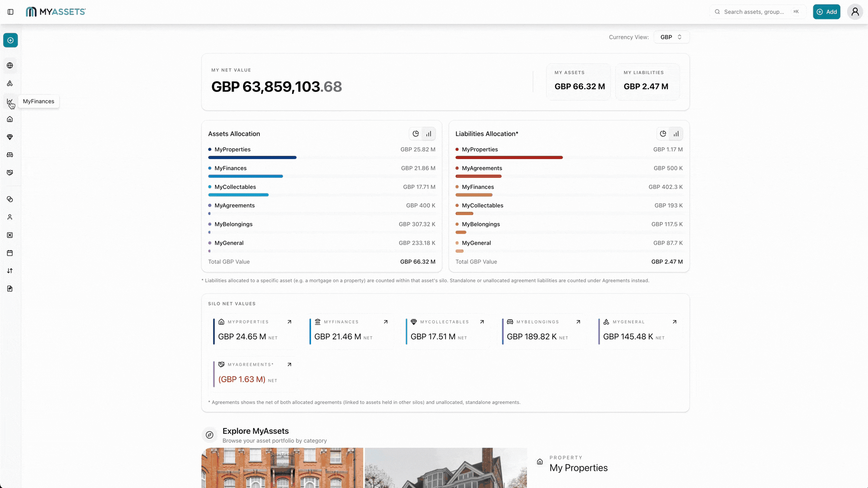Open the shapes icon in sidebar
This screenshot has height=488, width=868.
[10, 84]
